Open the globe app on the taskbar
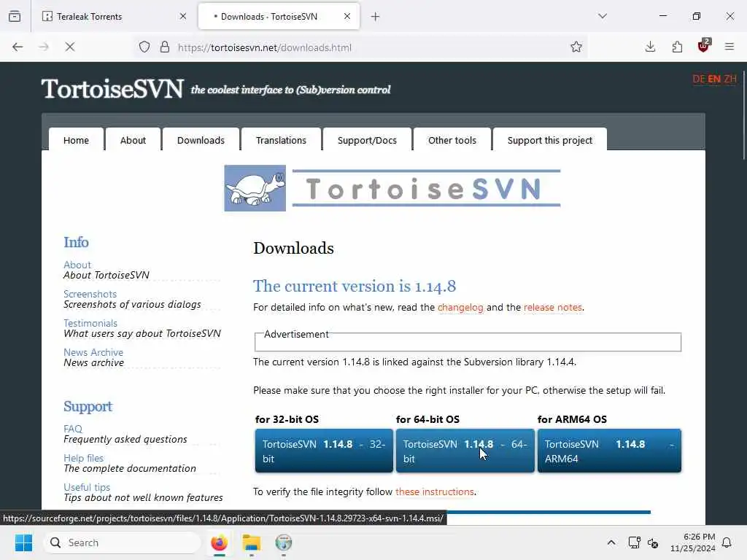This screenshot has height=560, width=747. (x=284, y=542)
